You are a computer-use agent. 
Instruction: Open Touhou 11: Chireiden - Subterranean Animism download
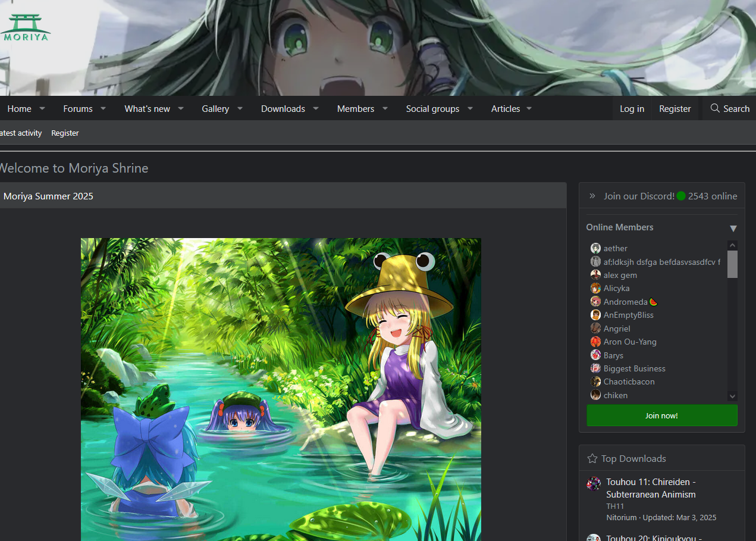click(x=651, y=488)
